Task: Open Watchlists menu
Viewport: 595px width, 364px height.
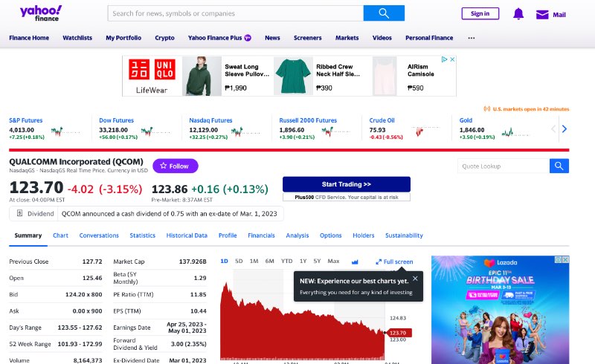Action: point(77,38)
